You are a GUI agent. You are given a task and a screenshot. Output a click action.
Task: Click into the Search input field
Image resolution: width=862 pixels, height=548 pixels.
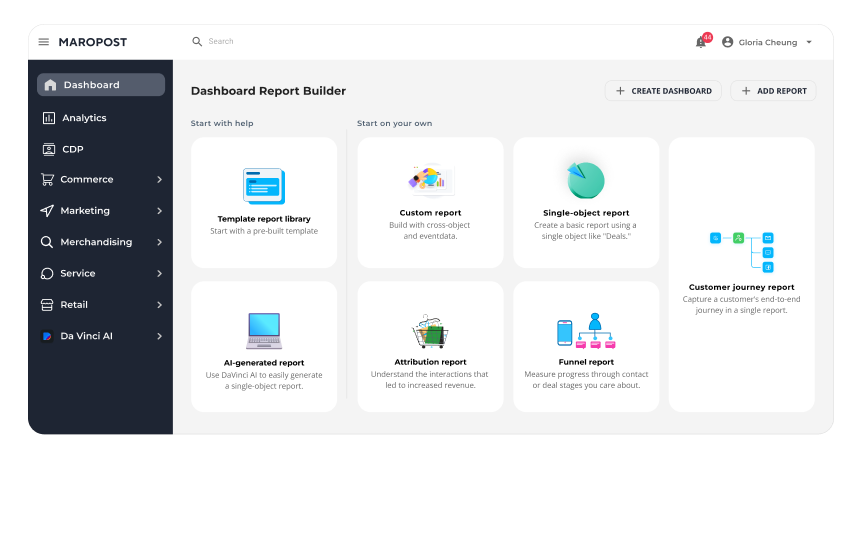(300, 42)
